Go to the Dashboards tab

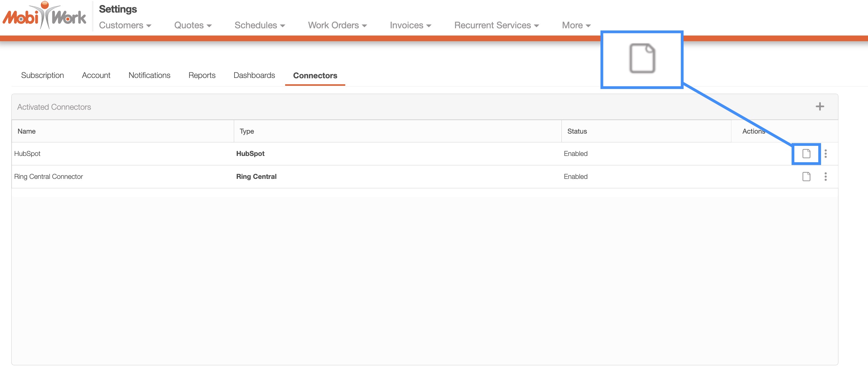(x=254, y=75)
